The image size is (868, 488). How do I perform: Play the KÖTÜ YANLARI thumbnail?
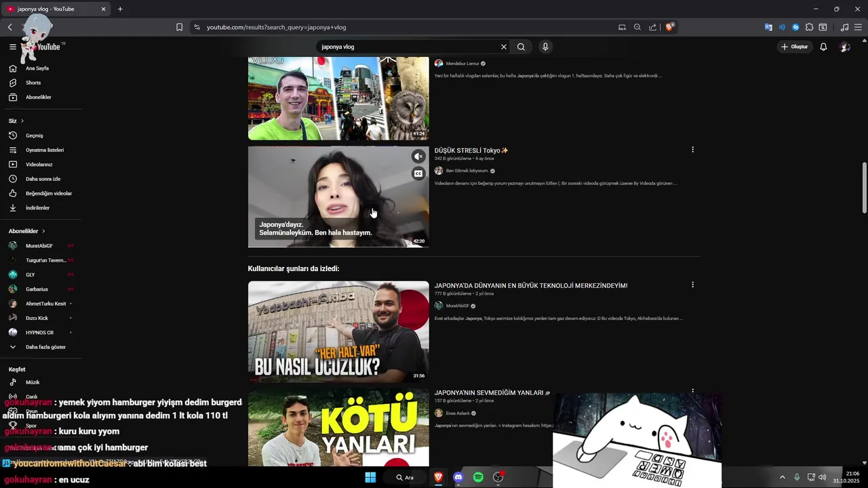pos(338,427)
